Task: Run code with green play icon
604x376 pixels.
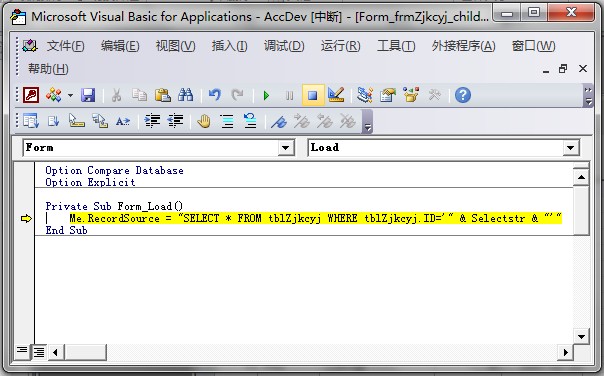Action: click(x=266, y=95)
